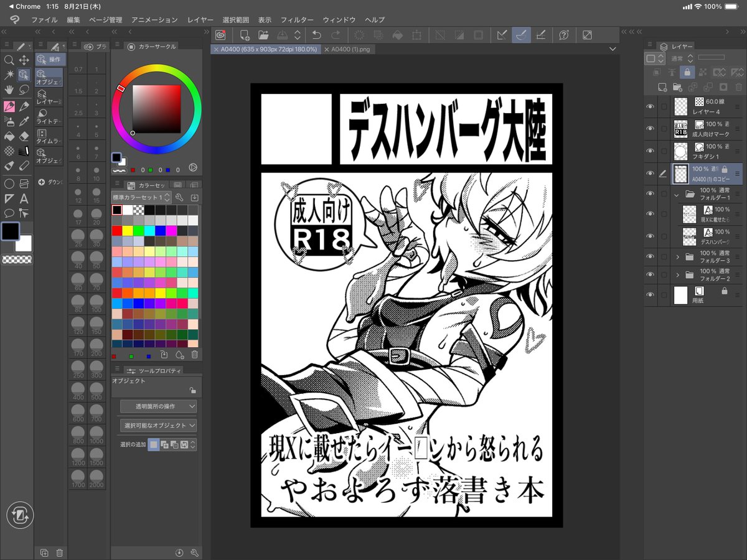Select the Zoom magnifier tool
Screen dimensions: 747x560
click(9, 60)
